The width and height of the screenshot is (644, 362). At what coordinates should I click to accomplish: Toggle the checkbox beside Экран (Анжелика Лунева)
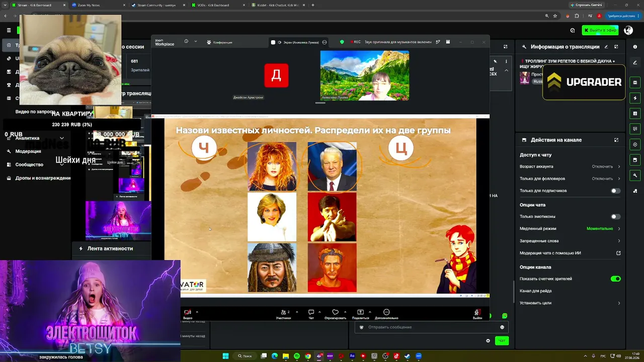[273, 42]
